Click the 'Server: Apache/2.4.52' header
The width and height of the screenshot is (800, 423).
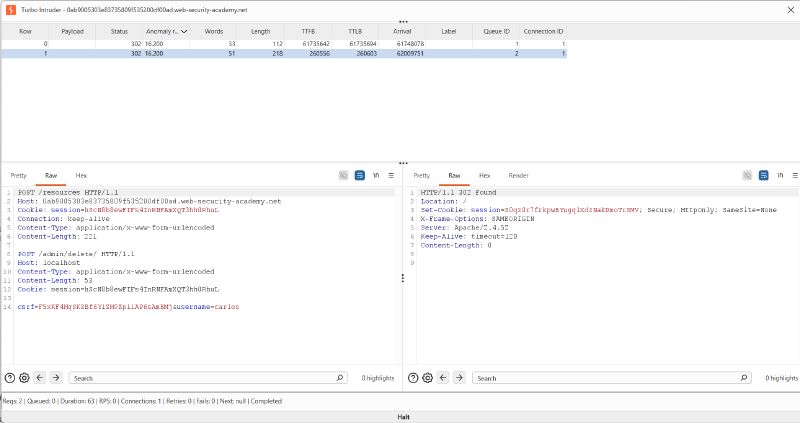click(x=464, y=228)
